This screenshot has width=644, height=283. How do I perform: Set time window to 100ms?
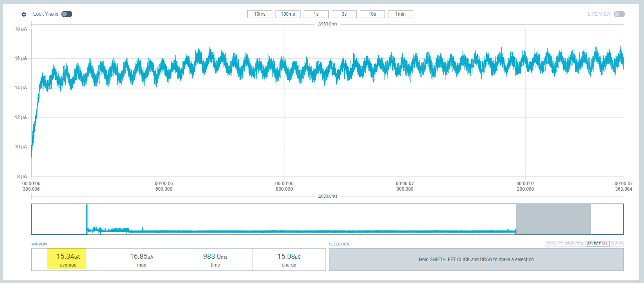pyautogui.click(x=288, y=14)
